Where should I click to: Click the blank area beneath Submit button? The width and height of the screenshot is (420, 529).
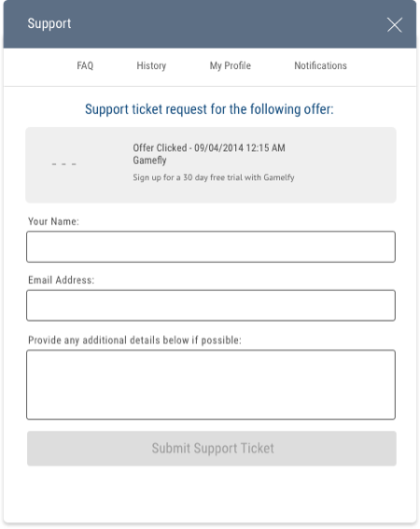210,494
